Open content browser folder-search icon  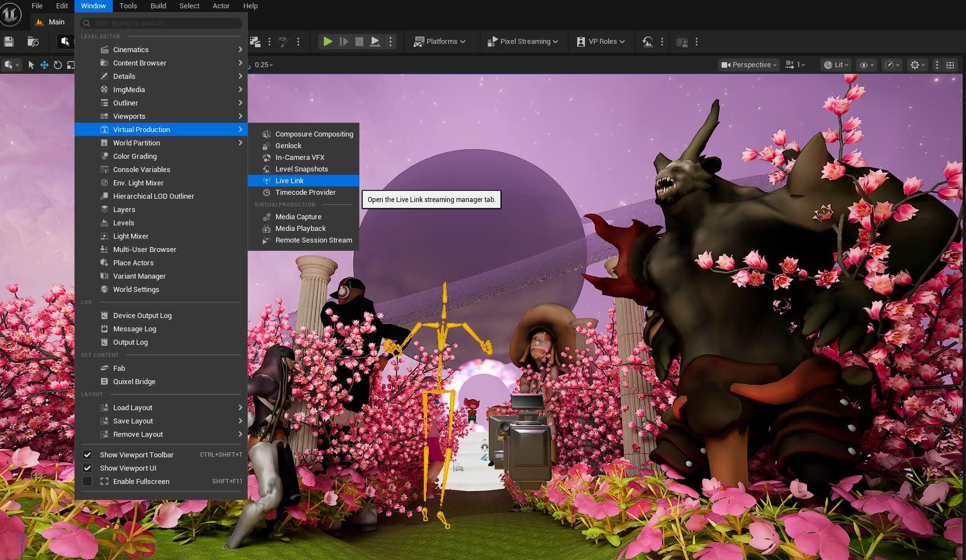point(33,42)
